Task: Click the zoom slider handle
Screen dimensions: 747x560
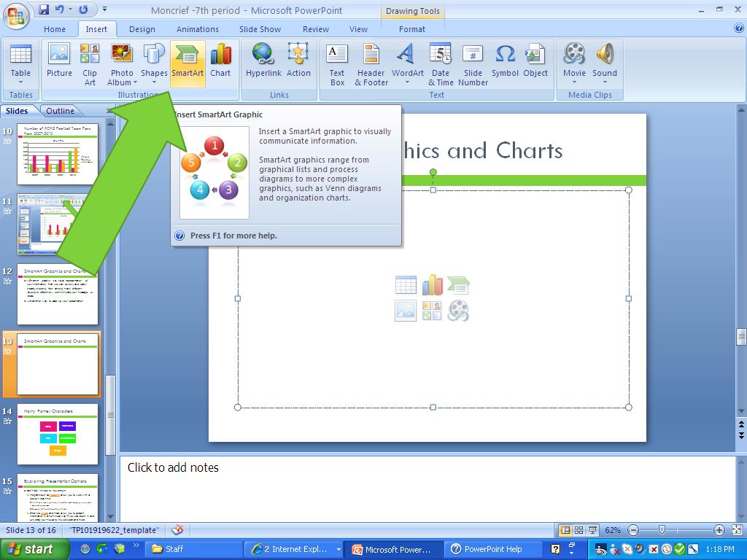Action: coord(661,530)
